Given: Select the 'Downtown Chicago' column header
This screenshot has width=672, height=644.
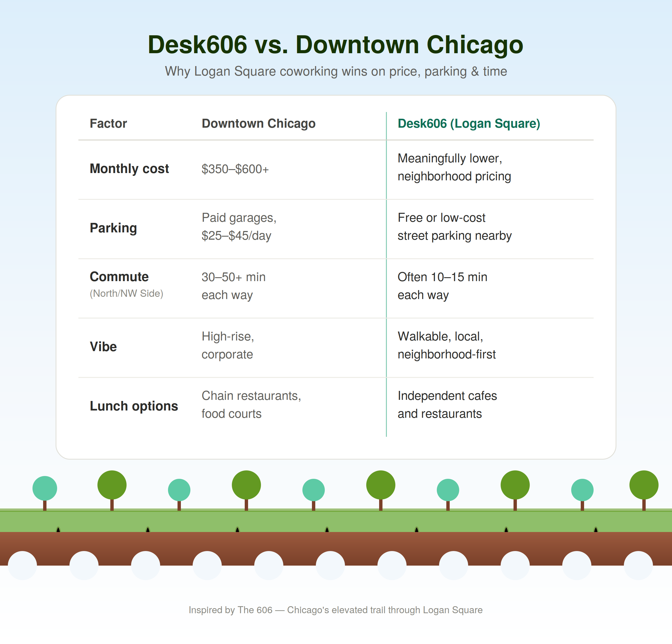Looking at the screenshot, I should pos(258,123).
